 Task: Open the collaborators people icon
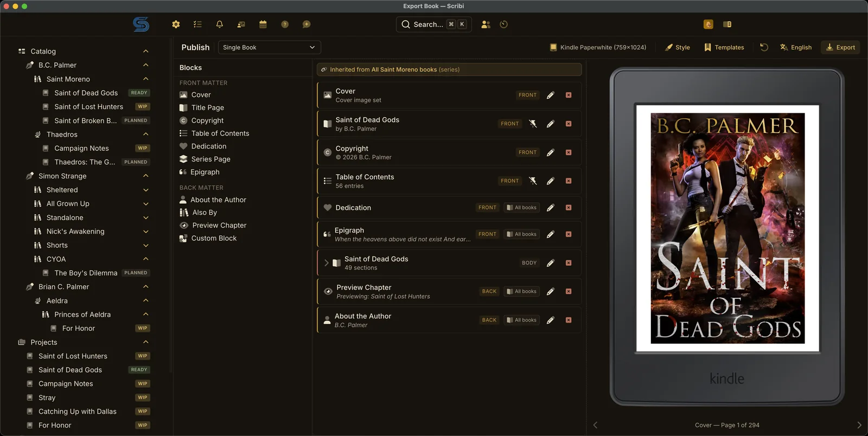coord(486,24)
